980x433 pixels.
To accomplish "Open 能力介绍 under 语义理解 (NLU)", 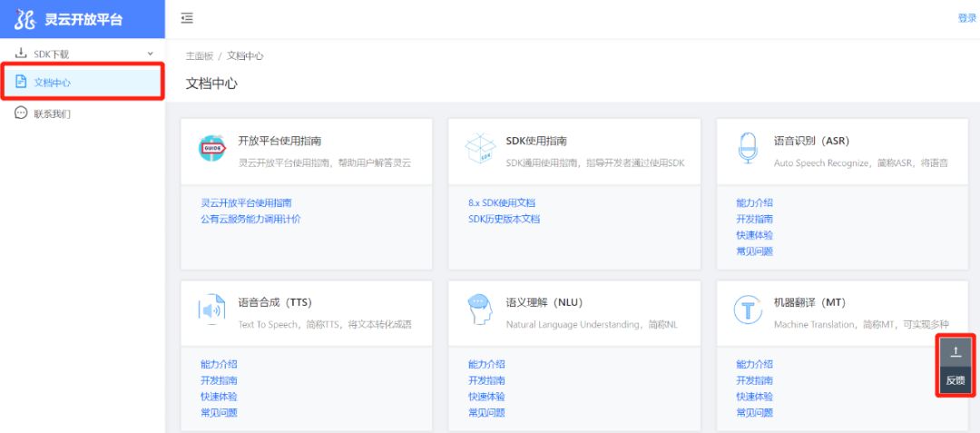I will 486,364.
